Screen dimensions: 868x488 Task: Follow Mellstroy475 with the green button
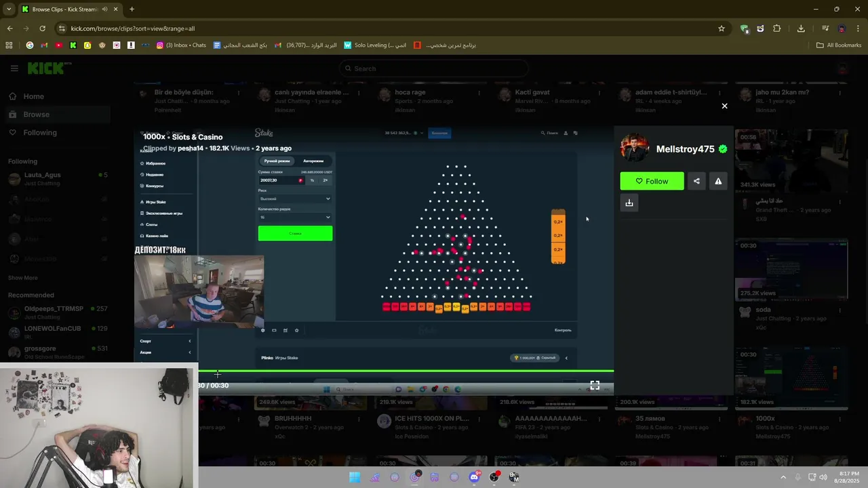point(652,181)
